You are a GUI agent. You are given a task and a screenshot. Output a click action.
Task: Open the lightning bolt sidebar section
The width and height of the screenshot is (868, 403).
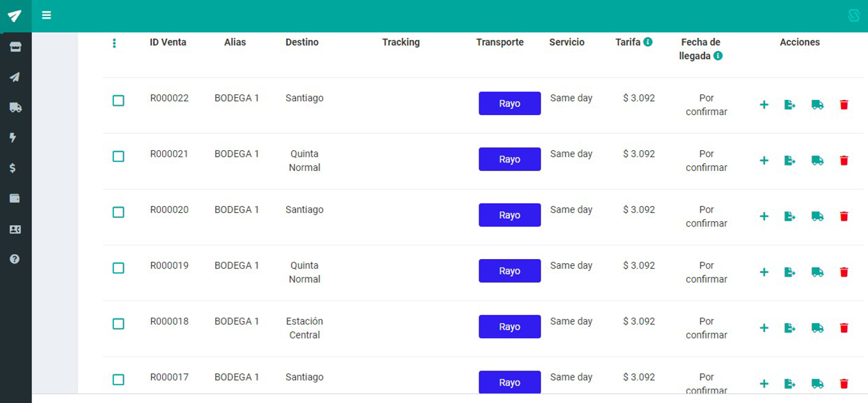click(x=13, y=138)
